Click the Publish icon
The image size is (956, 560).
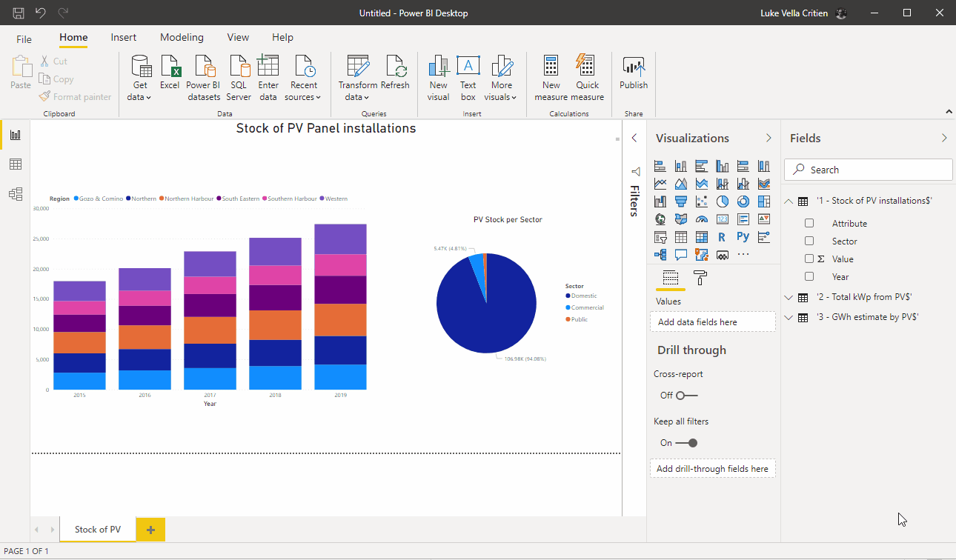click(634, 74)
